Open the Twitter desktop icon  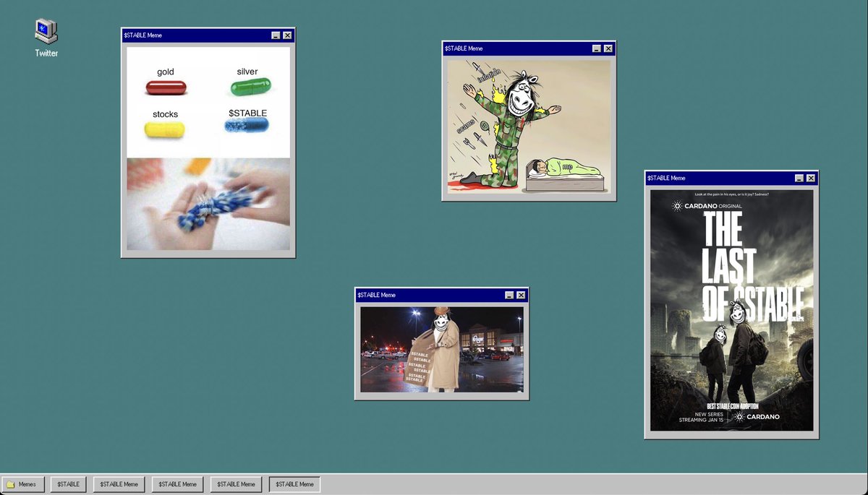[46, 38]
